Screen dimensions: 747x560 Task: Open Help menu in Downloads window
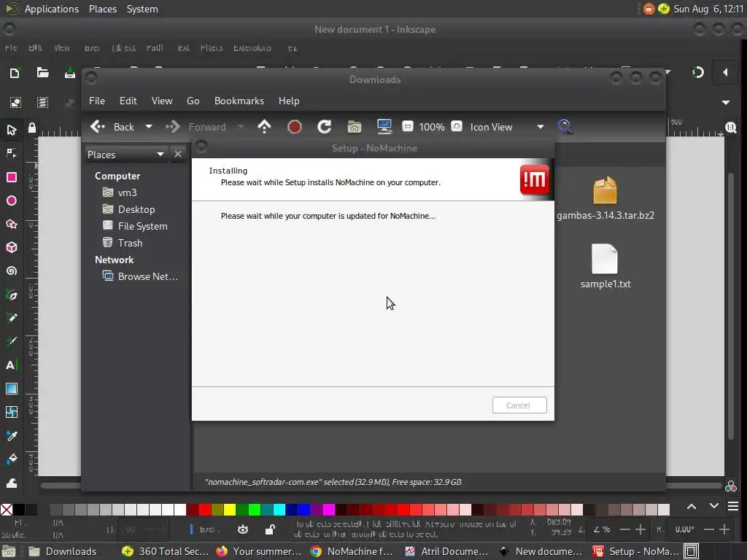[289, 101]
